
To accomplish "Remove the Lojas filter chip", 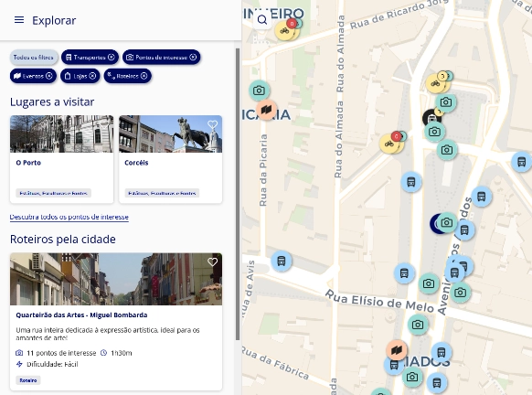I will (x=92, y=76).
